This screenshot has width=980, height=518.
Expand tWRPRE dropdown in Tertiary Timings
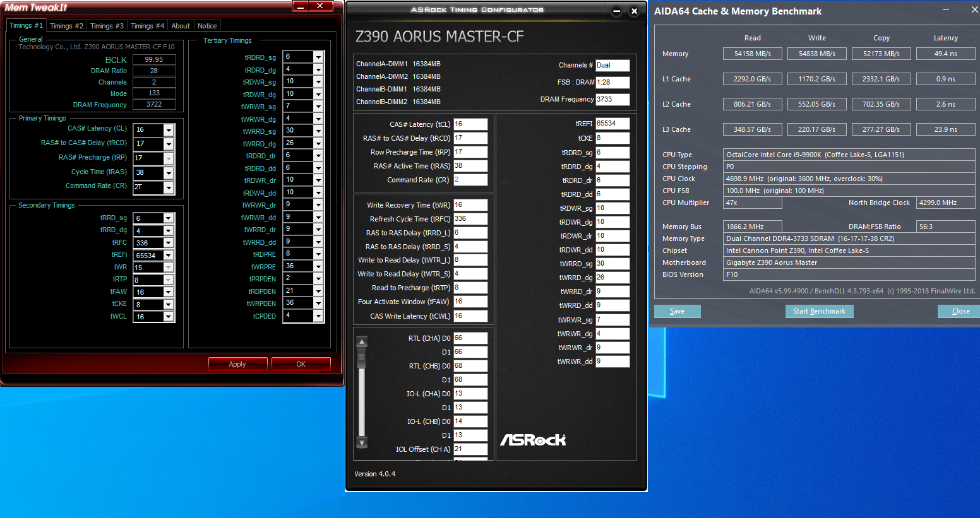tap(318, 266)
